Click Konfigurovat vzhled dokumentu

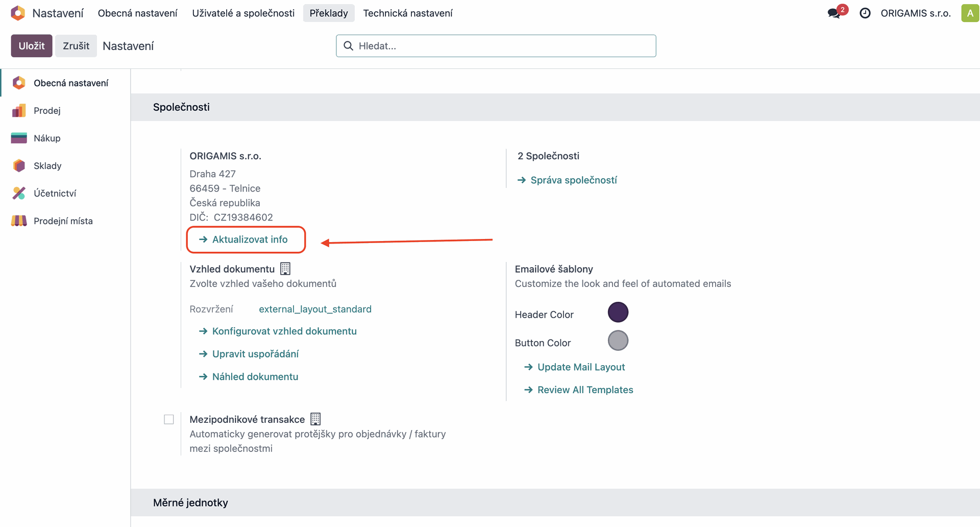click(x=278, y=331)
